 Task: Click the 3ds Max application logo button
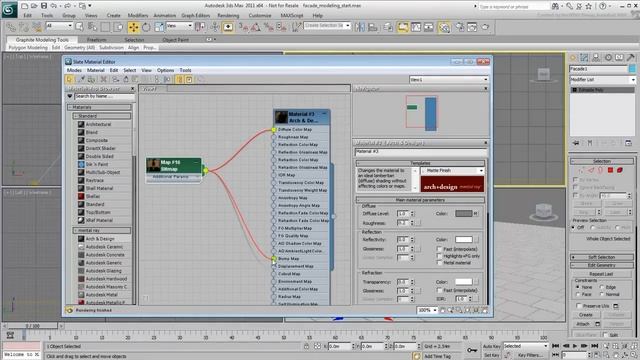(9, 10)
